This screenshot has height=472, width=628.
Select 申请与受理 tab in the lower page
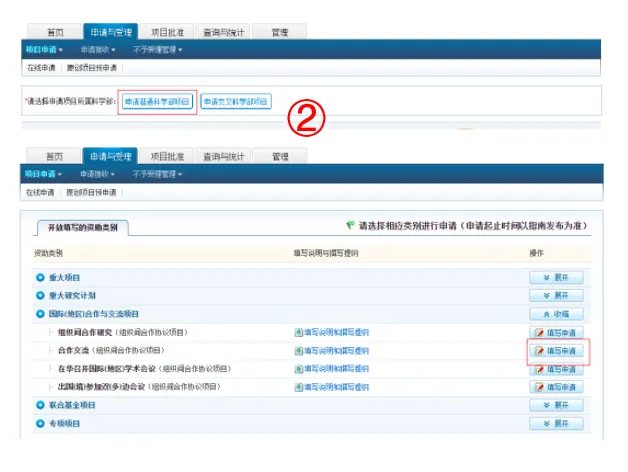tap(110, 156)
